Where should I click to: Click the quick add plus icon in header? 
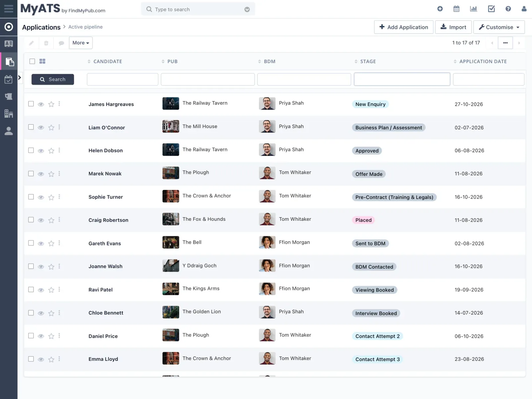click(x=440, y=9)
